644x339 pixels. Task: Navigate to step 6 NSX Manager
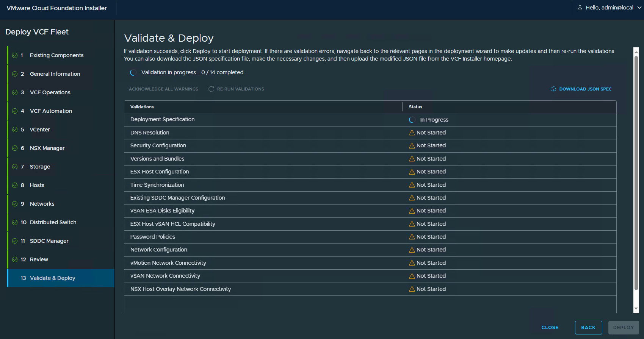[61, 148]
